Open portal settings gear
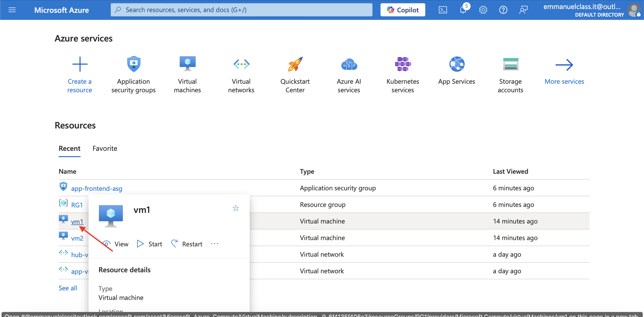This screenshot has width=644, height=317. pyautogui.click(x=483, y=10)
